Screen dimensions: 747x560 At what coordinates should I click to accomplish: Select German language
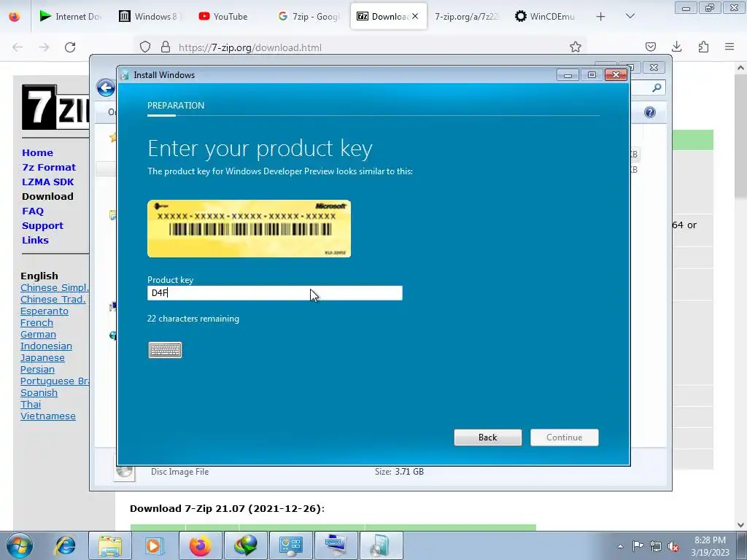point(38,334)
